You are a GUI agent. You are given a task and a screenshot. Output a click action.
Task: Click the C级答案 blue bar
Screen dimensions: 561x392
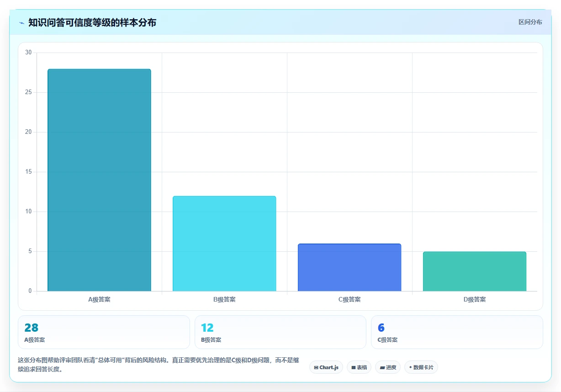tap(349, 267)
